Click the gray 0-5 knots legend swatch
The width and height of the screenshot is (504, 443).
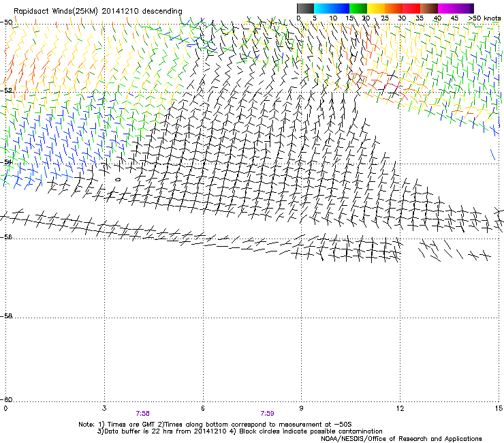(x=305, y=8)
